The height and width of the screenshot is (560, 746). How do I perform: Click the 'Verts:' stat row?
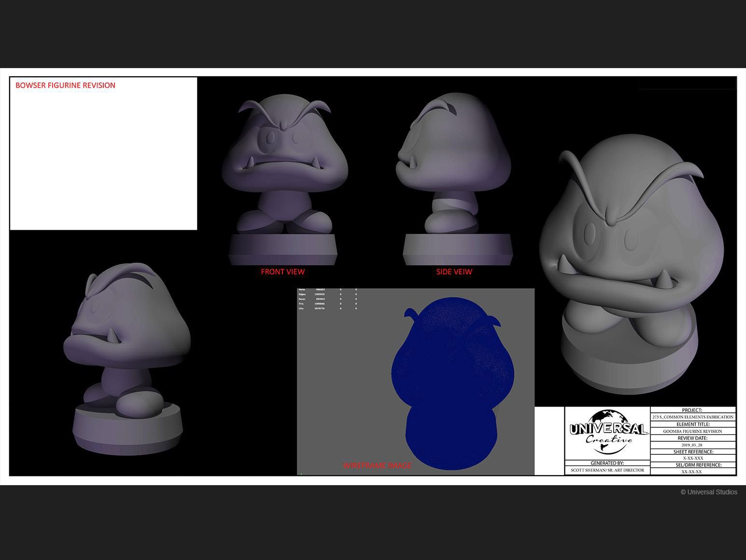328,290
